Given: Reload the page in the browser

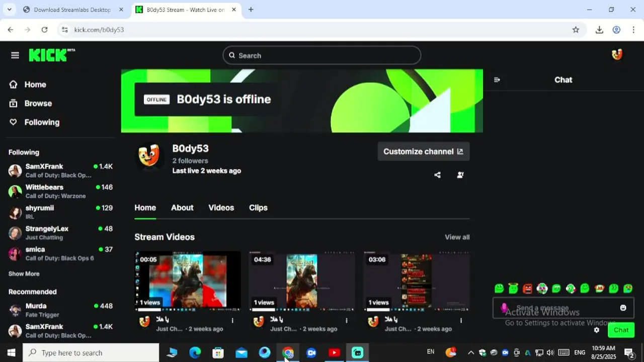Looking at the screenshot, I should coord(44,30).
